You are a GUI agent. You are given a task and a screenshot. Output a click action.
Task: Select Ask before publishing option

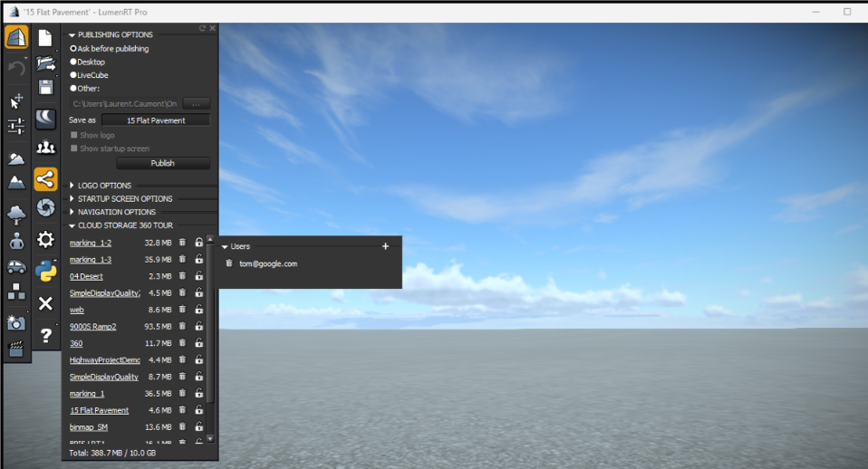tap(110, 49)
